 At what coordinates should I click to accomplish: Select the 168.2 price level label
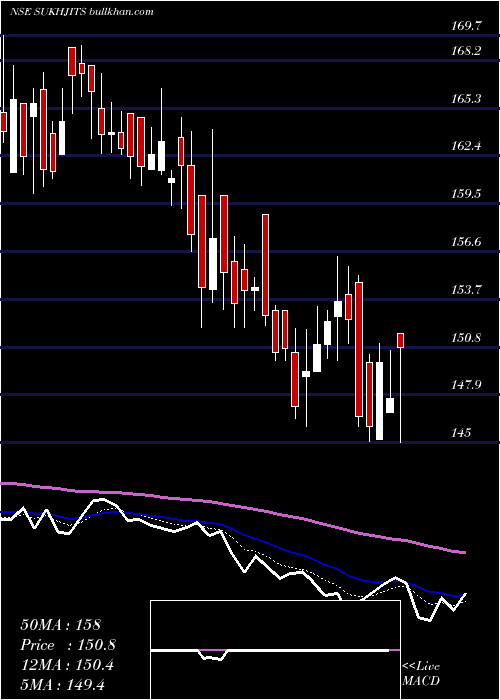click(466, 51)
